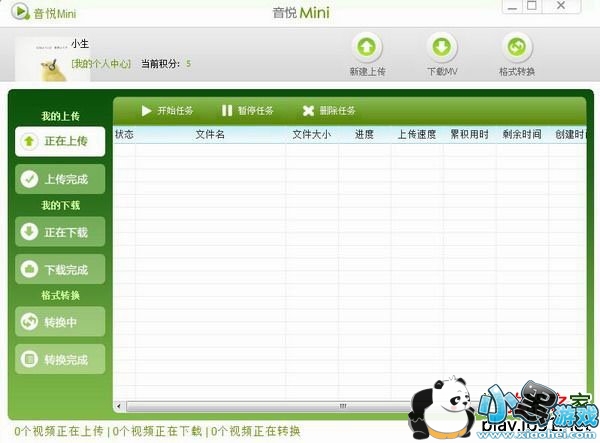Click the 上传速度 column header

point(417,134)
